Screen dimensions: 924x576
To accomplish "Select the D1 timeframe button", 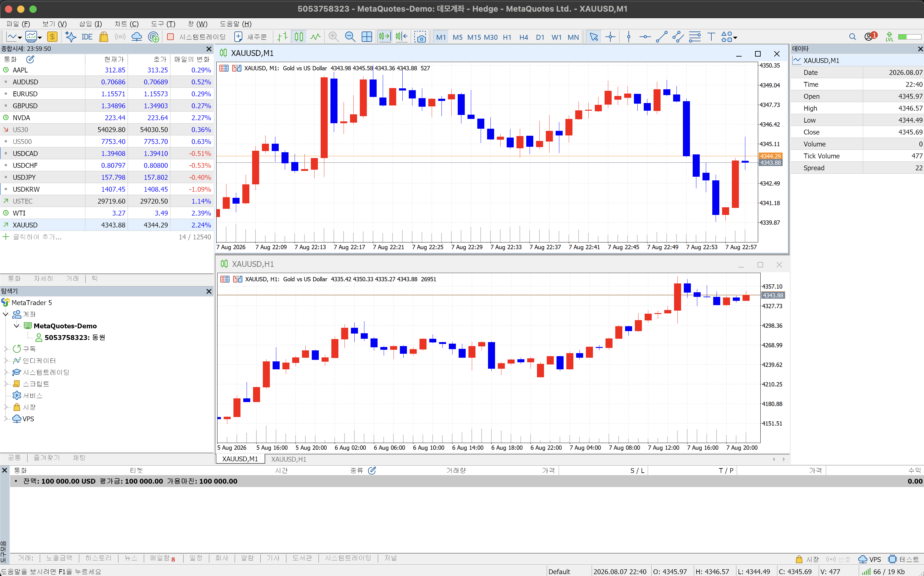I will (x=540, y=37).
